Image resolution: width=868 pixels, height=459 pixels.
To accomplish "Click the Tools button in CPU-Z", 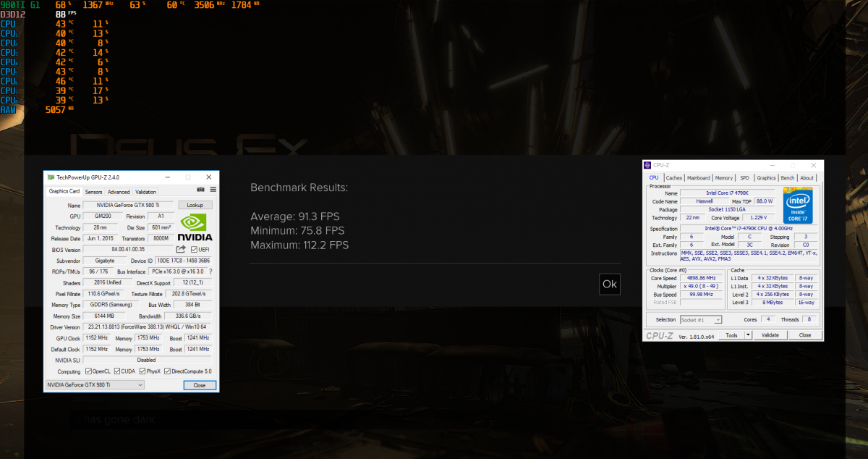I will coord(732,335).
